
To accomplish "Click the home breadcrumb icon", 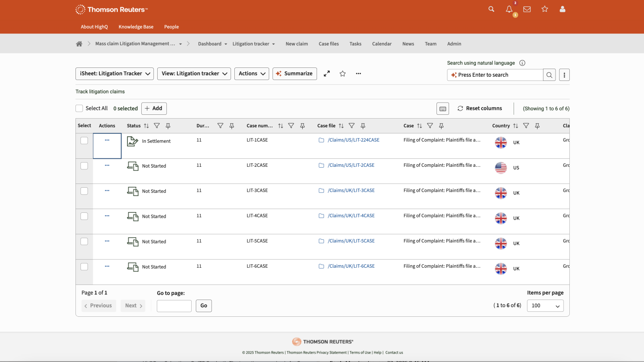I will coord(79,44).
